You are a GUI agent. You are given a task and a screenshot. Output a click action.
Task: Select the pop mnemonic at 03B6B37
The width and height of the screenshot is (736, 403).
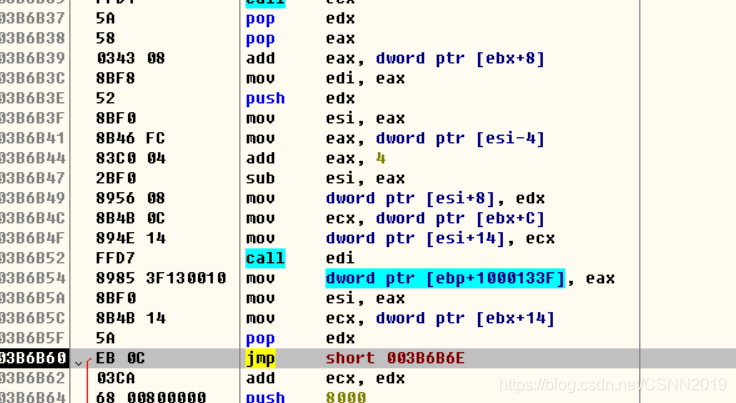[x=260, y=19]
